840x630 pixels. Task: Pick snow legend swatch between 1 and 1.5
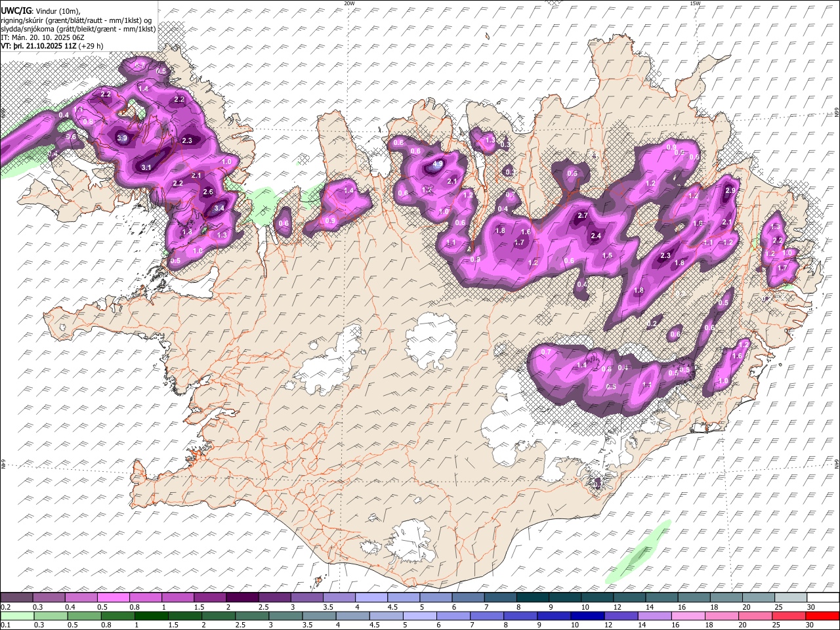(x=177, y=597)
